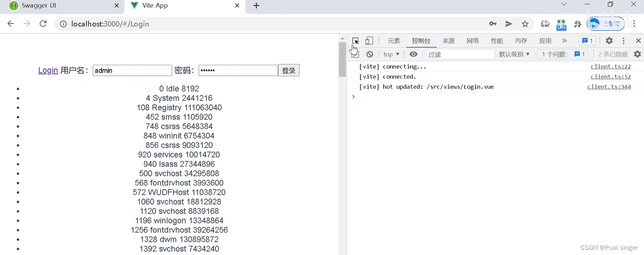Open a new browser tab
This screenshot has height=255, width=644.
(256, 6)
